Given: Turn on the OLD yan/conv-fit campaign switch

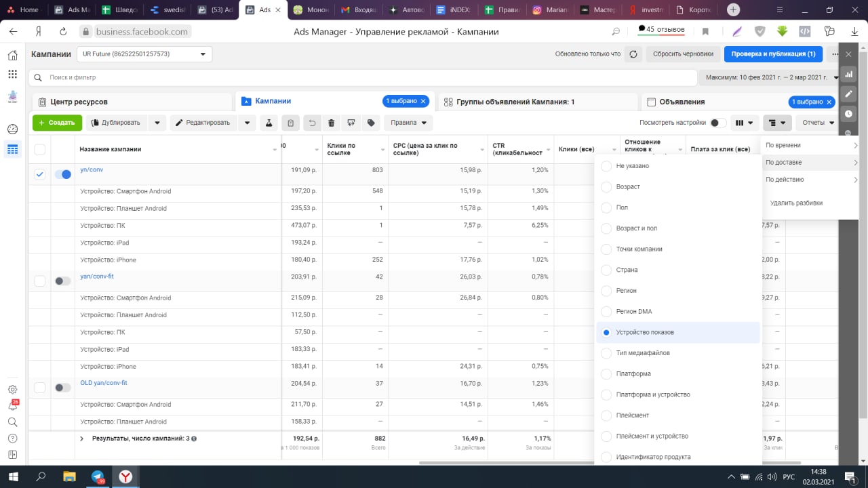Looking at the screenshot, I should pyautogui.click(x=62, y=387).
